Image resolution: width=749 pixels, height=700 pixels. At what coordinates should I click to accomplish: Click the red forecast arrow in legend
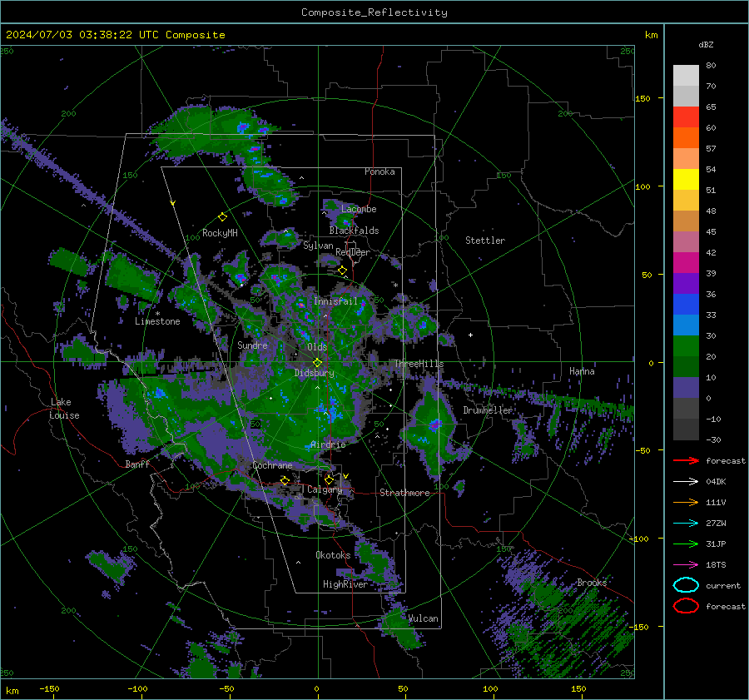click(686, 460)
